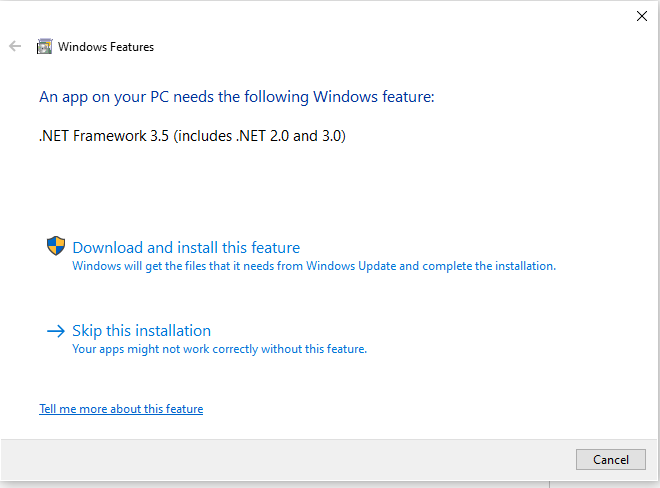Click the apps might not work correctly note
The height and width of the screenshot is (488, 660).
[219, 349]
